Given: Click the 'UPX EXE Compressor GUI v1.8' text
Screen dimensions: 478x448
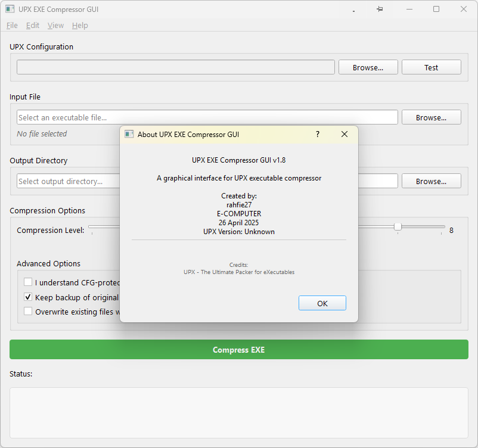Looking at the screenshot, I should click(238, 160).
